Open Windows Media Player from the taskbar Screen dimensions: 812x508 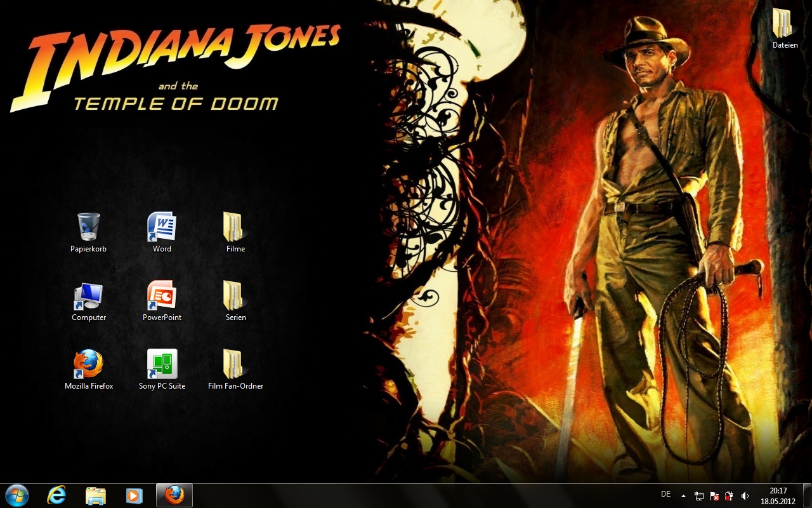[134, 495]
